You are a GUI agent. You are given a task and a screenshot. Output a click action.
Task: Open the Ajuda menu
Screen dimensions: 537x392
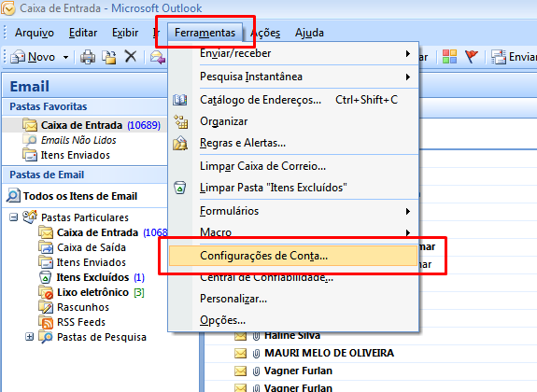[309, 33]
